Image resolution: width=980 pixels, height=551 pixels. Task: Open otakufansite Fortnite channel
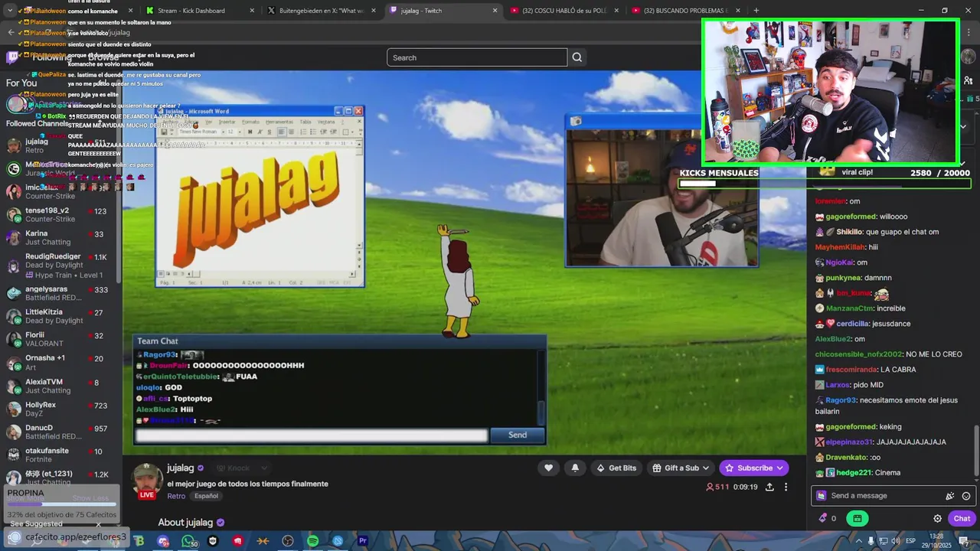60,455
